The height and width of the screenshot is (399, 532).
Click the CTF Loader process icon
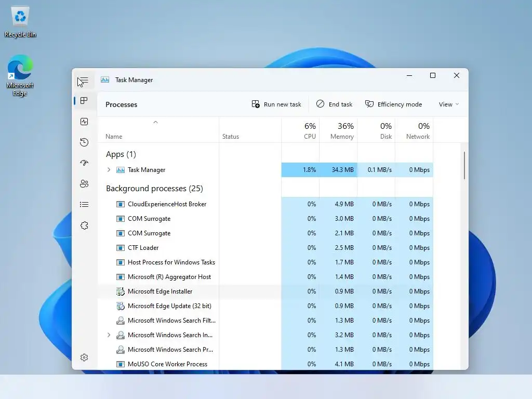pyautogui.click(x=121, y=248)
